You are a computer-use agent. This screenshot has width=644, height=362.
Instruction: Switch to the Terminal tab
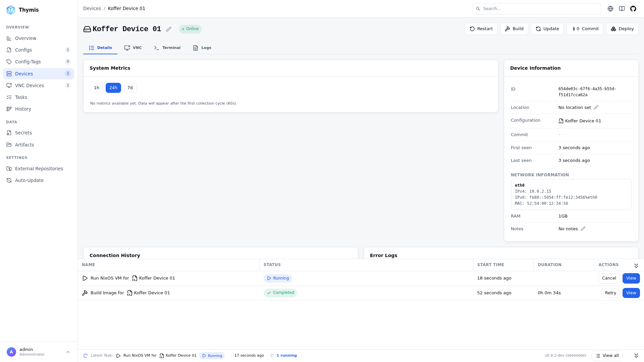tap(167, 48)
